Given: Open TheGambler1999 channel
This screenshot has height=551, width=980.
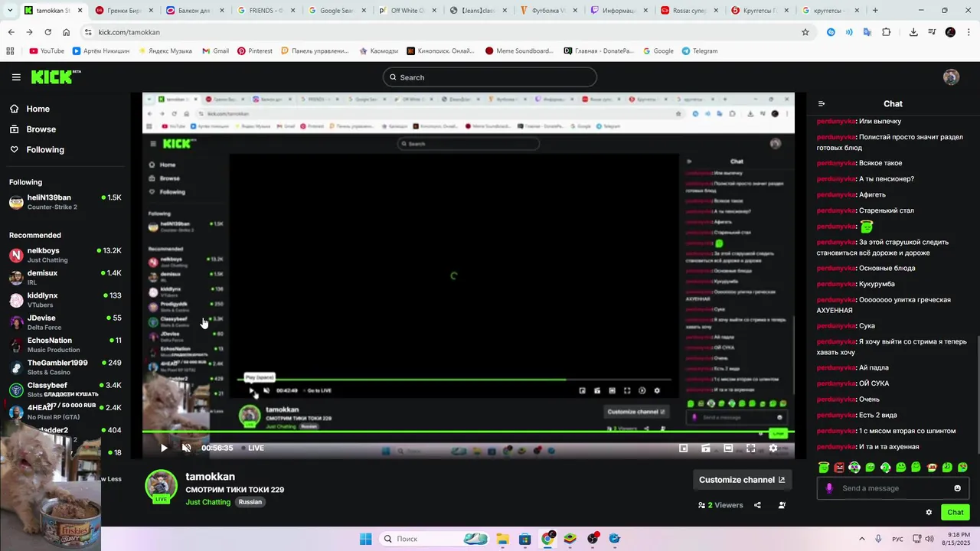Looking at the screenshot, I should [65, 367].
